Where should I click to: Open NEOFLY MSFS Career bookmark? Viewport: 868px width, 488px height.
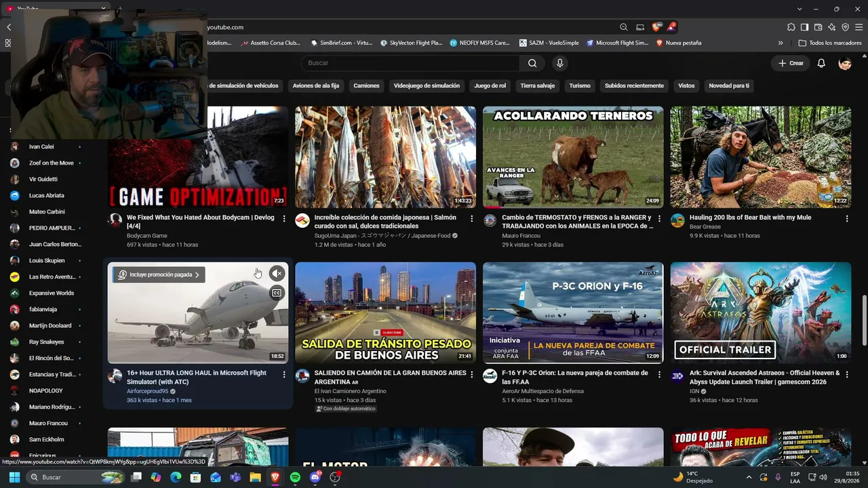tap(480, 43)
